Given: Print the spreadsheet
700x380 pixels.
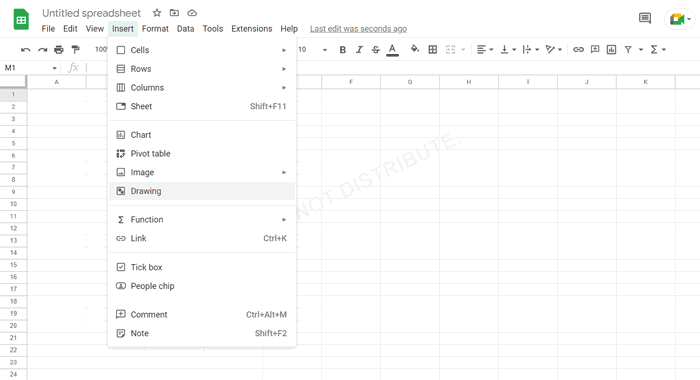Looking at the screenshot, I should click(x=58, y=50).
